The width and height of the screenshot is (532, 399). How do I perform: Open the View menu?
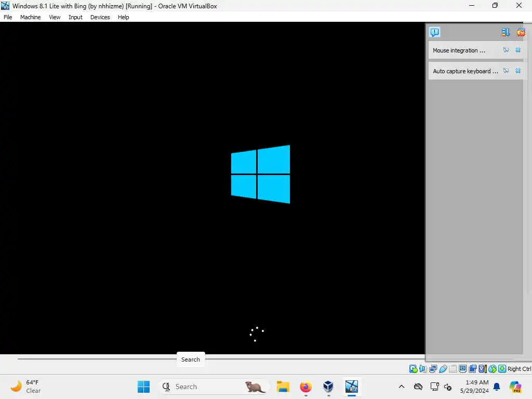[54, 17]
